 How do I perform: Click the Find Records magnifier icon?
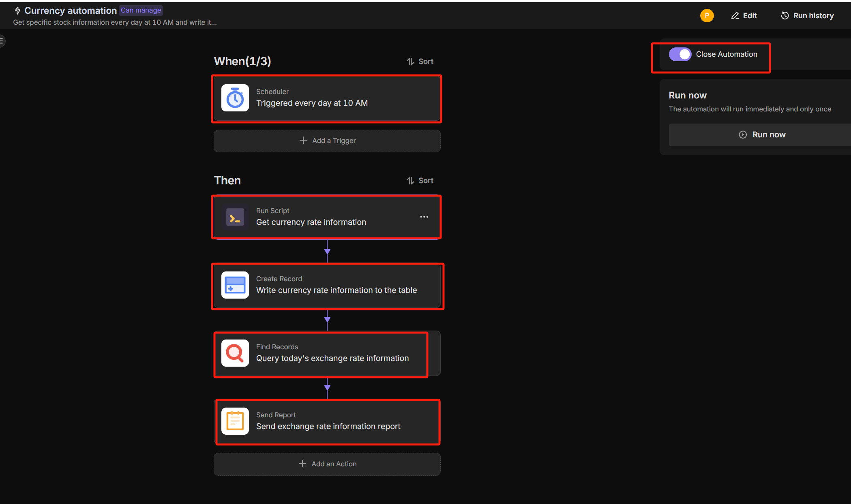[x=235, y=353]
